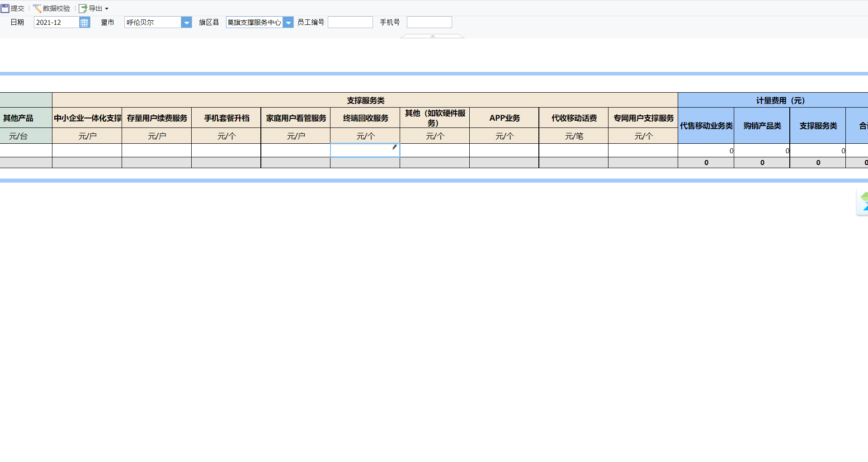Click the 提交 save icon
This screenshot has width=868, height=462.
pos(5,9)
